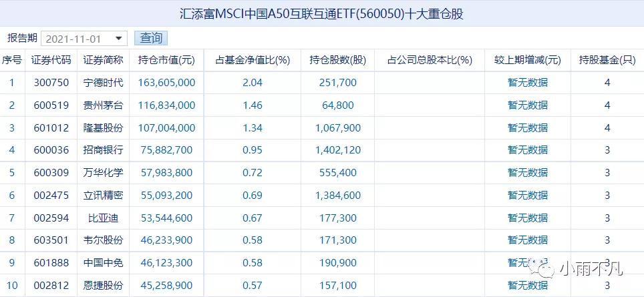Click 恩捷股份 in the name column

click(103, 285)
